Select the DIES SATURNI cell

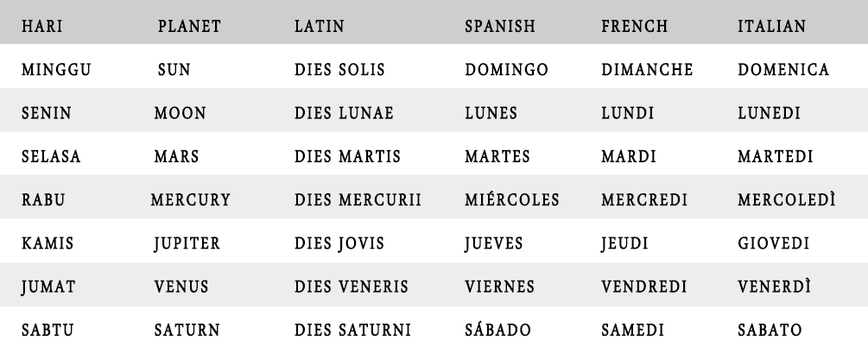click(352, 331)
